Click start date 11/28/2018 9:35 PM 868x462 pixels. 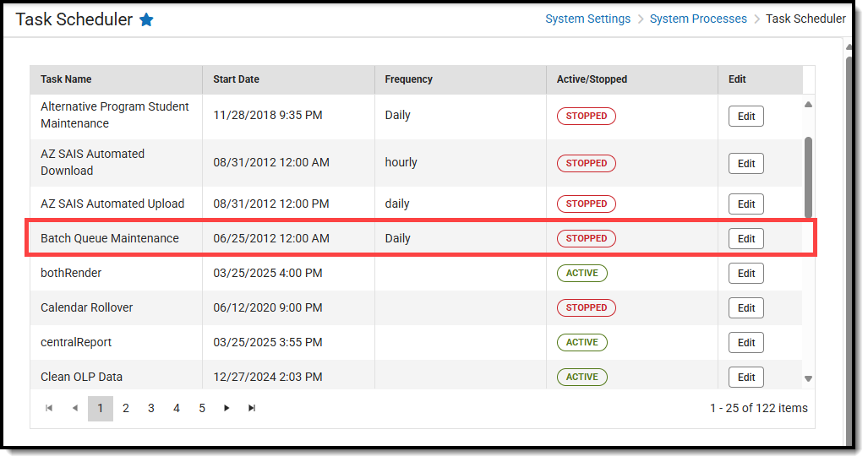coord(268,115)
